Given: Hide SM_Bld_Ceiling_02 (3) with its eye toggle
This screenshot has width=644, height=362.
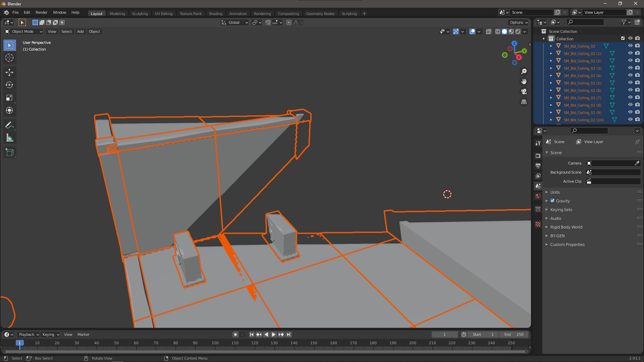Looking at the screenshot, I should tap(630, 68).
